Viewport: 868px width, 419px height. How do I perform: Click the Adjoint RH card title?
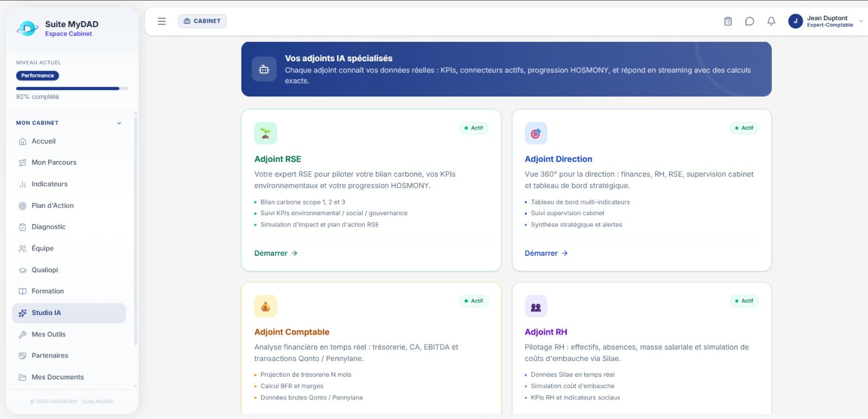coord(546,332)
